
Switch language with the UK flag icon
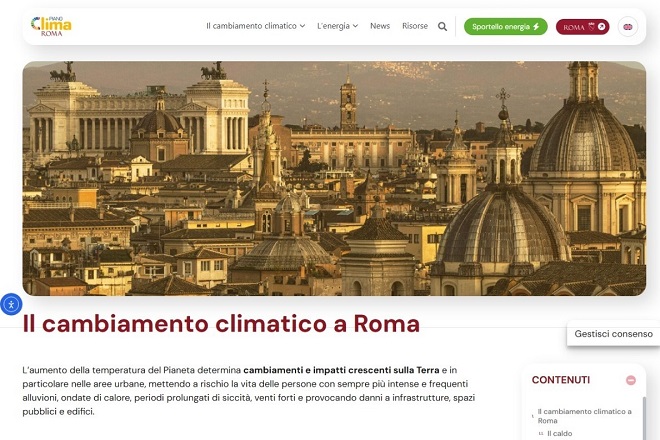tap(628, 27)
